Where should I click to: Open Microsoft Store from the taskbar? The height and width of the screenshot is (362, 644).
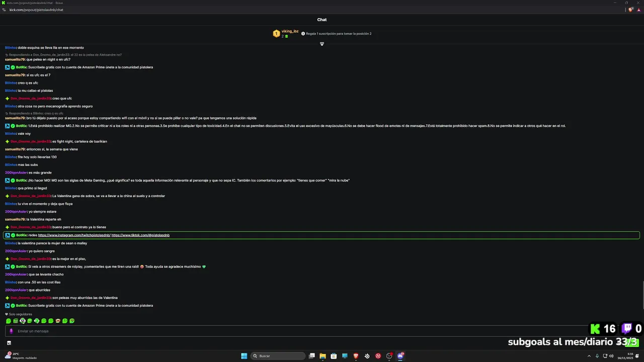(334, 356)
